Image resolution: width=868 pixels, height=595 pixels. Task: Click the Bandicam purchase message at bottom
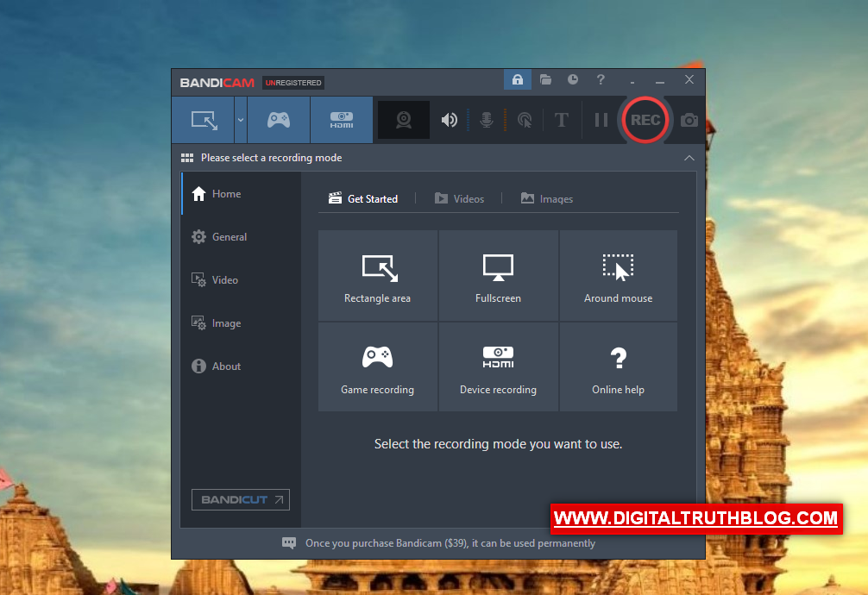pyautogui.click(x=450, y=543)
